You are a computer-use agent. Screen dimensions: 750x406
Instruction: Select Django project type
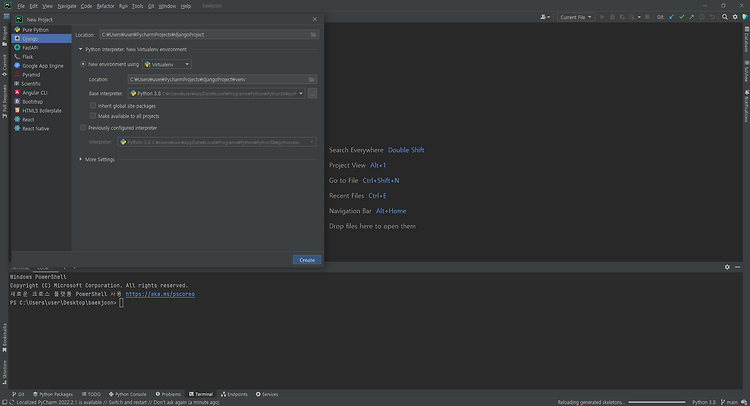click(41, 39)
